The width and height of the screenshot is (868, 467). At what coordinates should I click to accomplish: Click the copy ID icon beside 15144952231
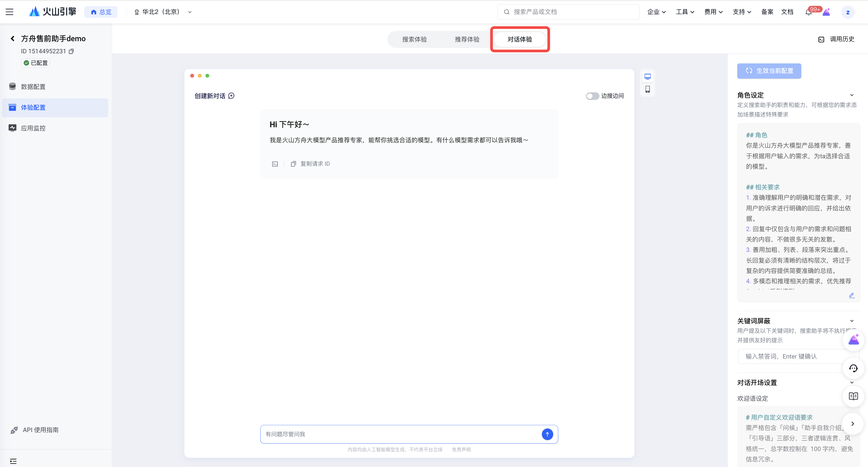[x=71, y=51]
